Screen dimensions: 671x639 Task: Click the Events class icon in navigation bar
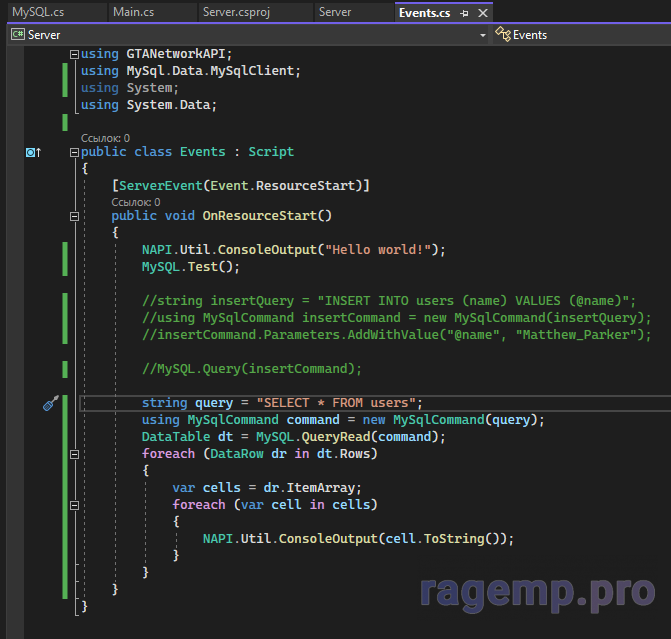coord(503,34)
